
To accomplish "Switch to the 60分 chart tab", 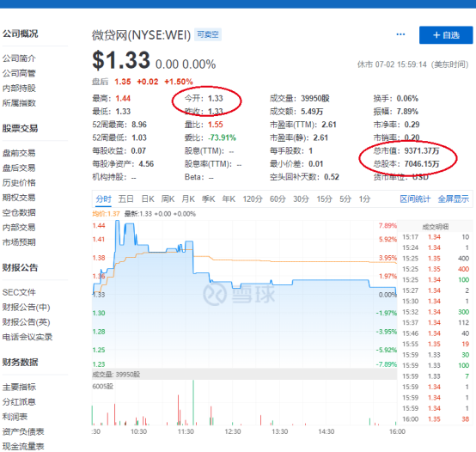I will [x=278, y=199].
